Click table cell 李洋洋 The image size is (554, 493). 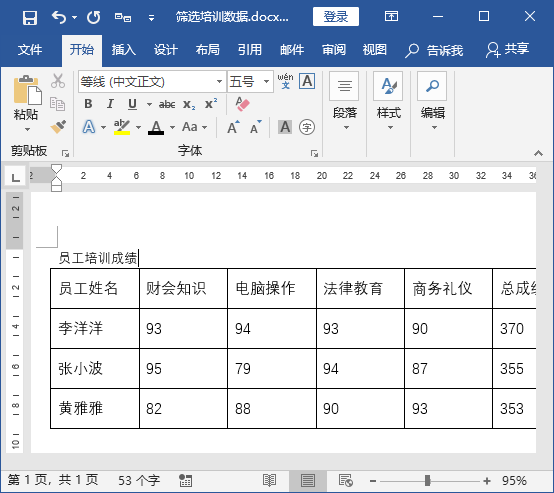tap(95, 328)
